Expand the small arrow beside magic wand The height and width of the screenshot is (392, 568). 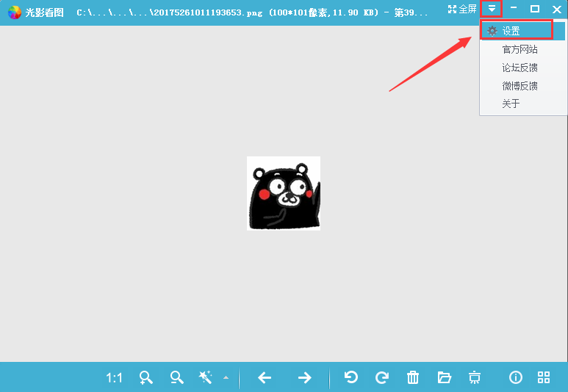[226, 379]
